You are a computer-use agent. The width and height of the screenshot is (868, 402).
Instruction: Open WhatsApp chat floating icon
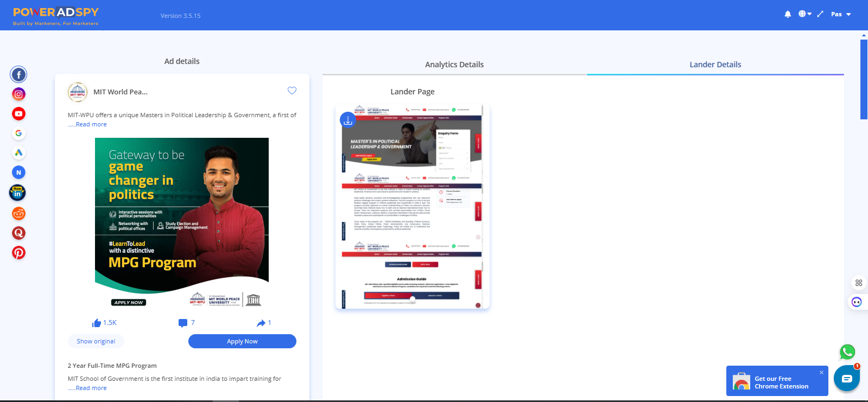847,352
